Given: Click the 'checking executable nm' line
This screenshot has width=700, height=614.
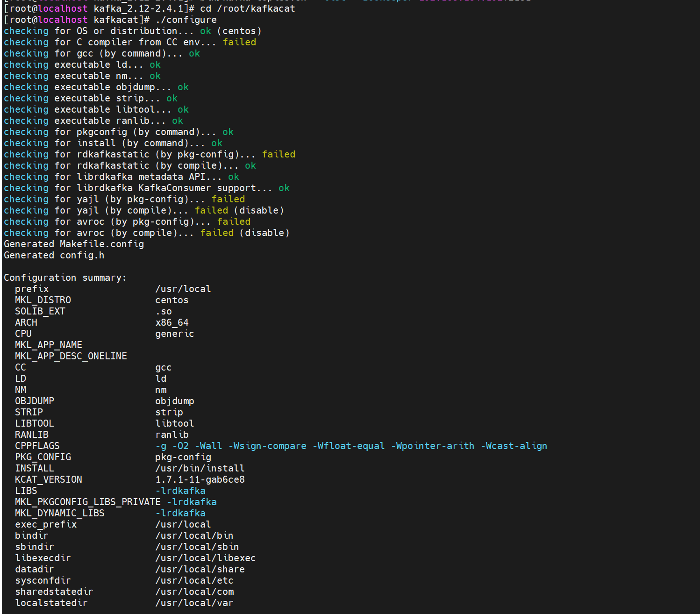Looking at the screenshot, I should pos(82,76).
